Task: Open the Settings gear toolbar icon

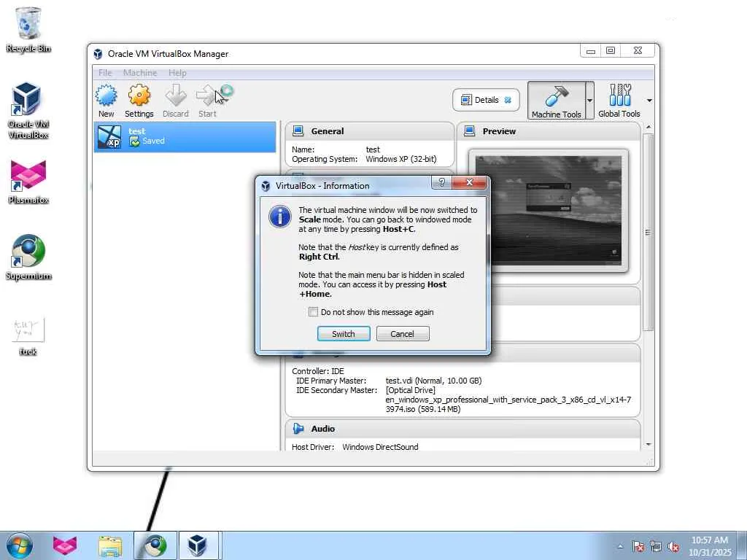Action: click(139, 96)
